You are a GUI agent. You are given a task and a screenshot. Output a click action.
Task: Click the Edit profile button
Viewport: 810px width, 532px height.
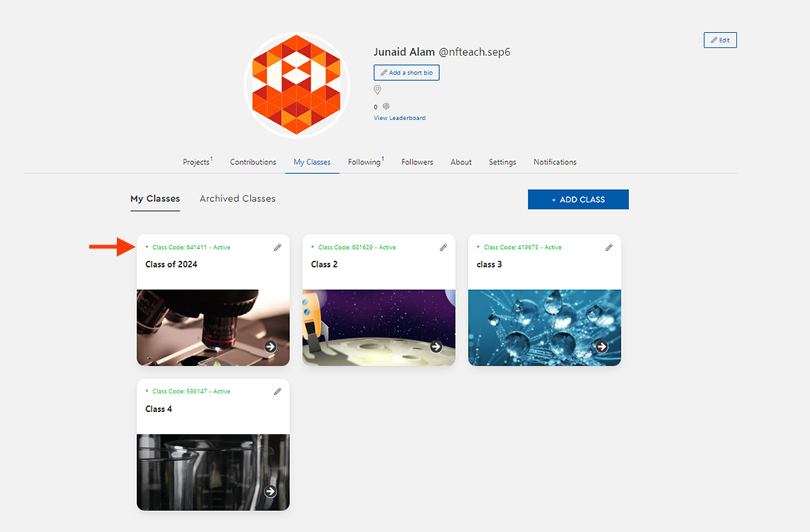[720, 40]
